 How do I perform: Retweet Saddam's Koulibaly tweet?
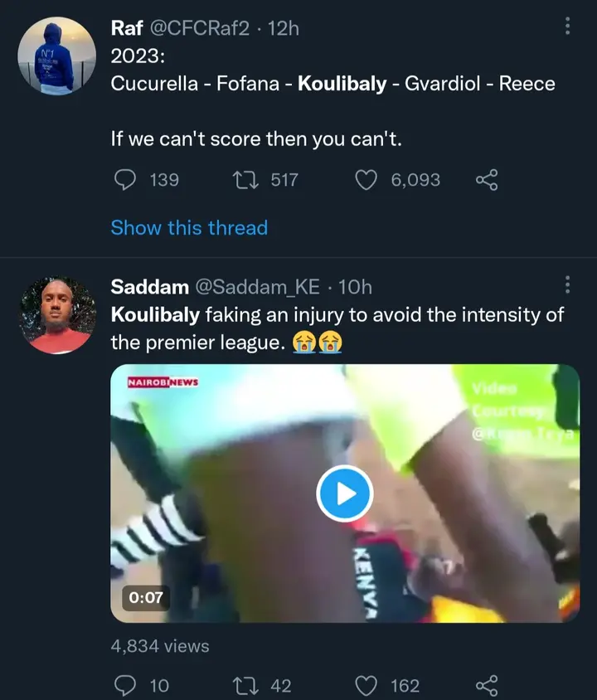[x=245, y=685]
